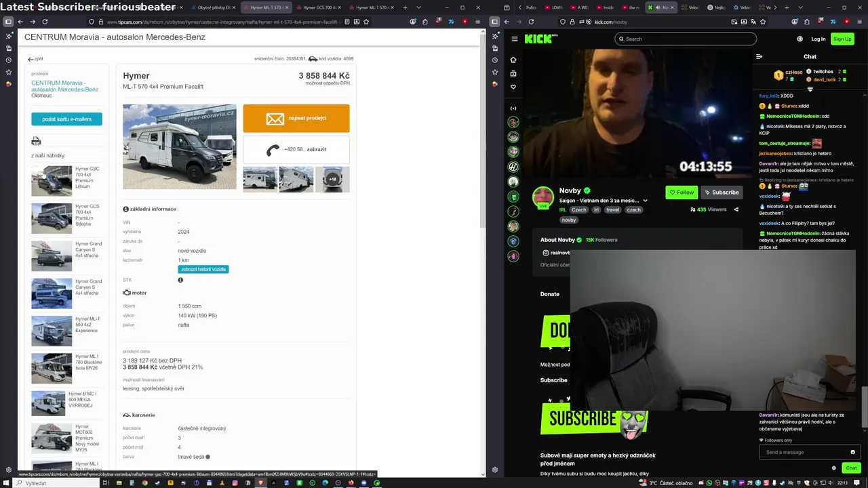Share the Novby stream
Image resolution: width=868 pixels, height=488 pixels.
pos(736,209)
